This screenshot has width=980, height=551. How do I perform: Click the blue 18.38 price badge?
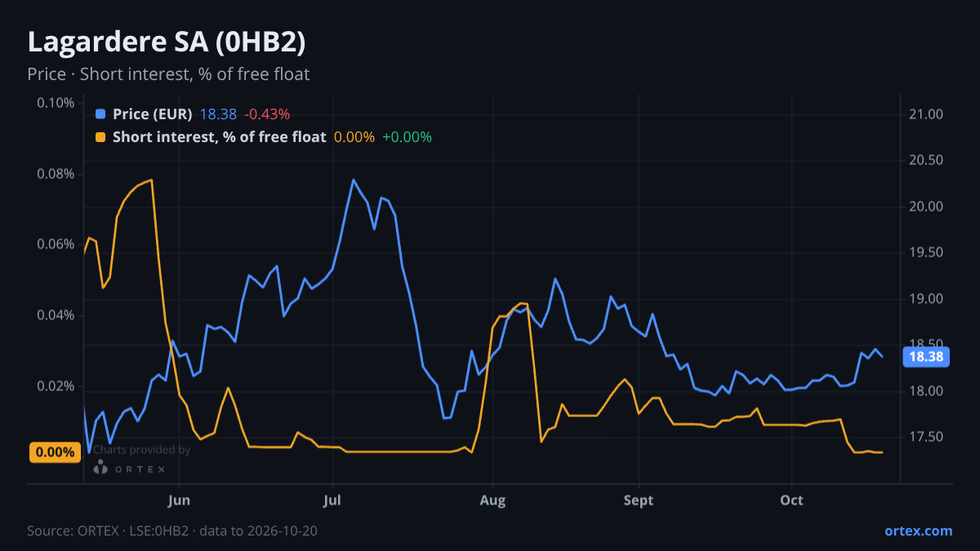point(925,357)
